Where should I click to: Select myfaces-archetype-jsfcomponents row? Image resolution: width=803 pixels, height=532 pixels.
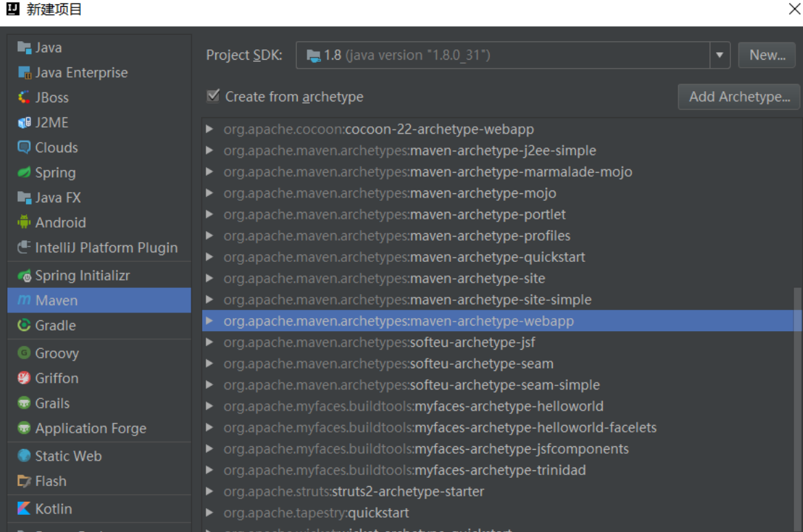498,449
